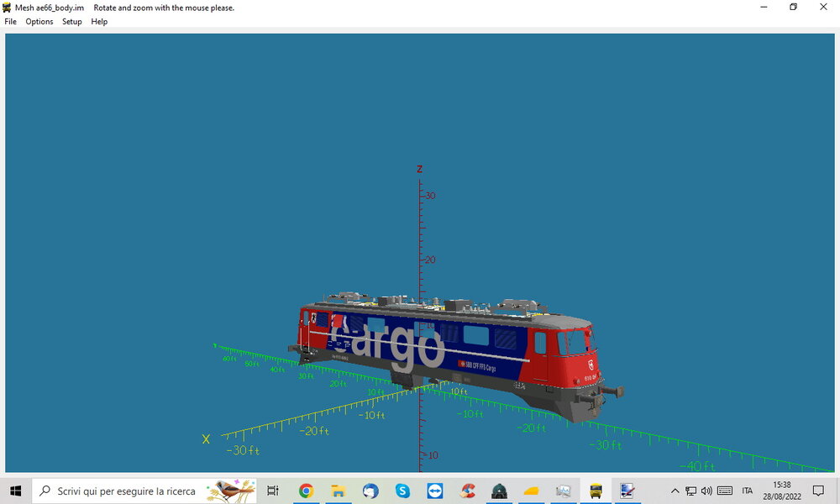This screenshot has height=504, width=840.
Task: Click the ITA language indicator
Action: point(748,491)
